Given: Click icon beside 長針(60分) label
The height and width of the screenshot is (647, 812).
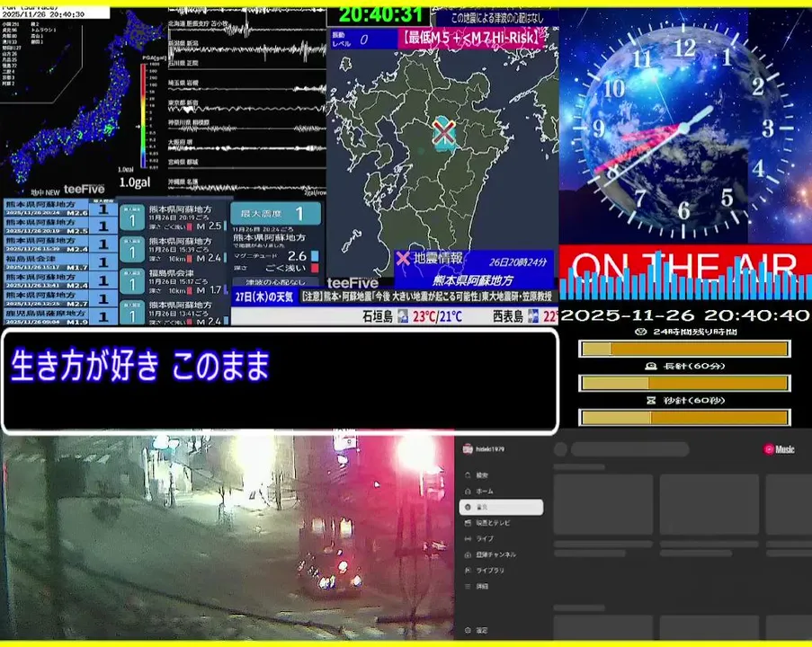Looking at the screenshot, I should 651,366.
